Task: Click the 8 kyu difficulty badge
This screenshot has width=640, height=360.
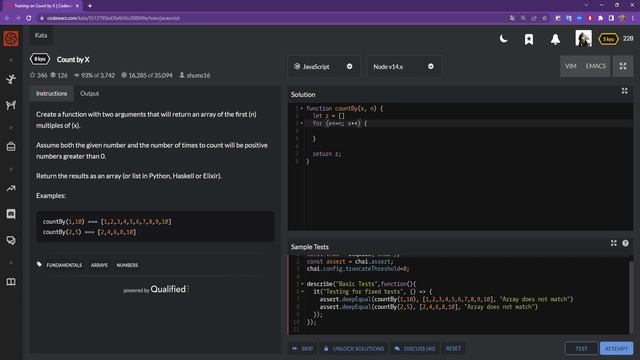Action: [x=40, y=59]
